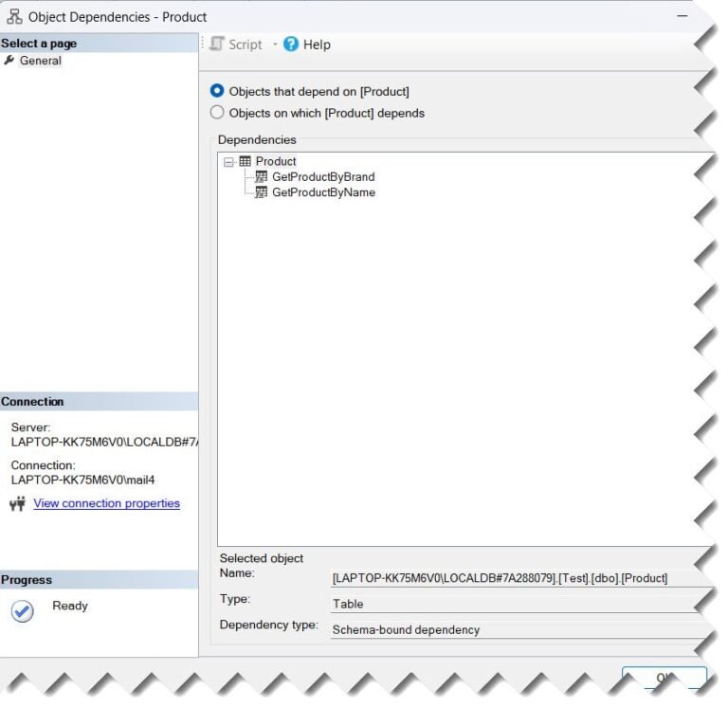The width and height of the screenshot is (728, 707).
Task: Open Help via the blue question mark icon
Action: [x=291, y=45]
